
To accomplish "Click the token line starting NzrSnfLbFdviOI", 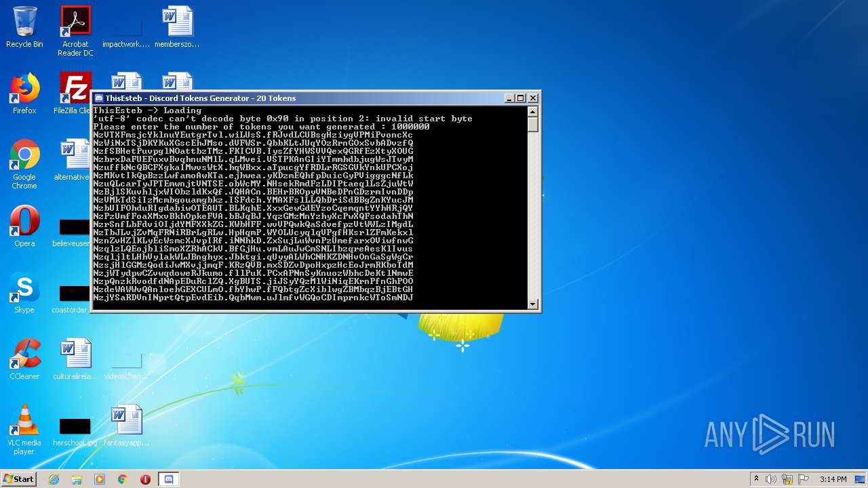I will (253, 224).
